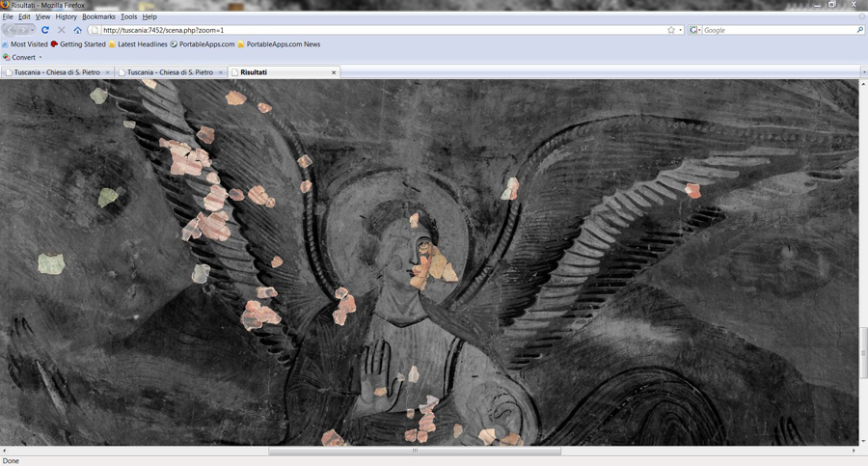Click the vertical scrollbar down arrow
The width and height of the screenshot is (868, 466).
point(863,442)
